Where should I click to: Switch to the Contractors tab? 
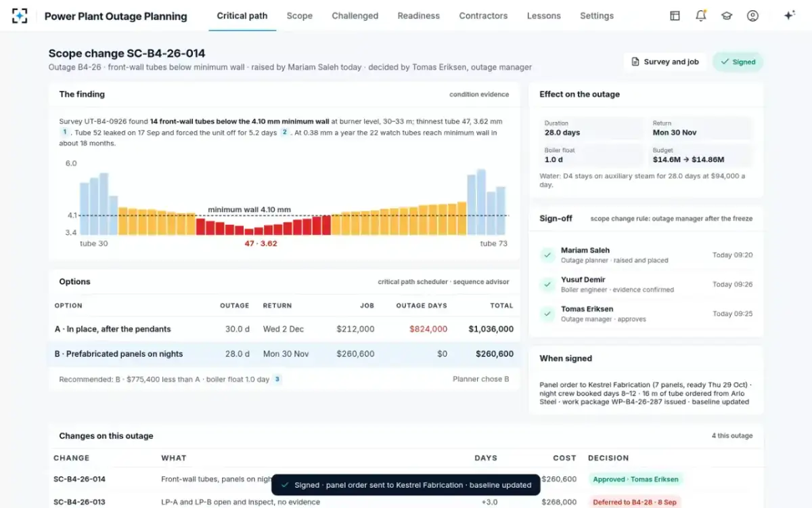point(483,16)
